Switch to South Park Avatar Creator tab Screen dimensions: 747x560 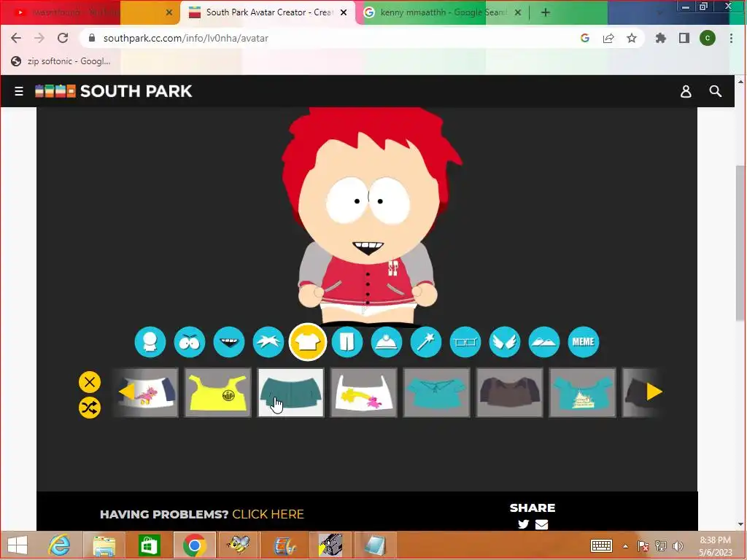tap(267, 12)
